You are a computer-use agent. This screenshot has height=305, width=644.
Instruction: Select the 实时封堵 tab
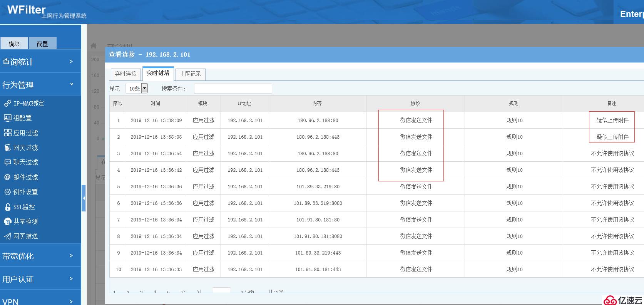(x=158, y=73)
